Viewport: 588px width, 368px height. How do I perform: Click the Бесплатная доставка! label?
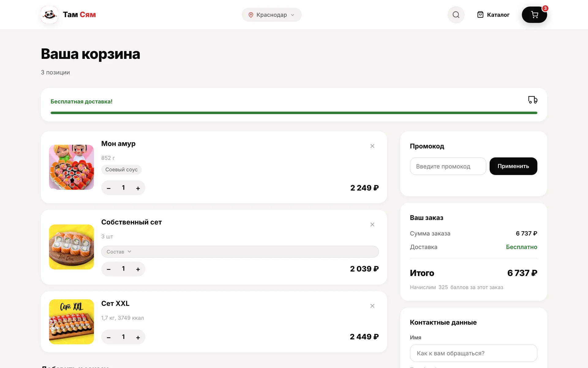pyautogui.click(x=81, y=102)
